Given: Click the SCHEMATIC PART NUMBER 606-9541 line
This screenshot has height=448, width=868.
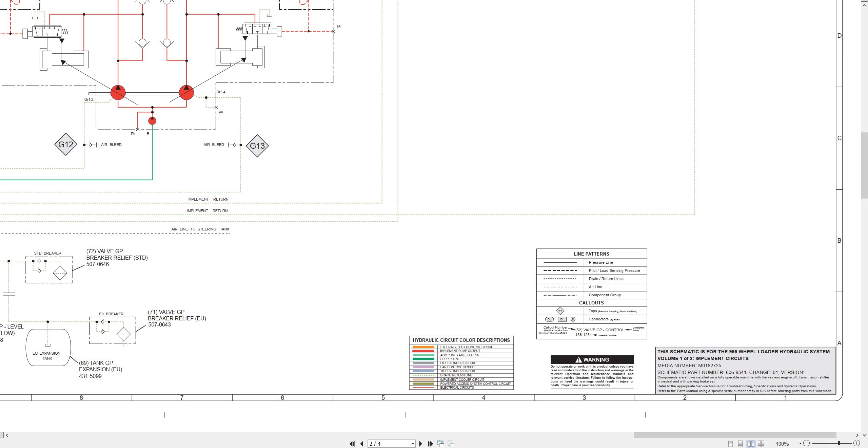Looking at the screenshot, I should coord(732,372).
